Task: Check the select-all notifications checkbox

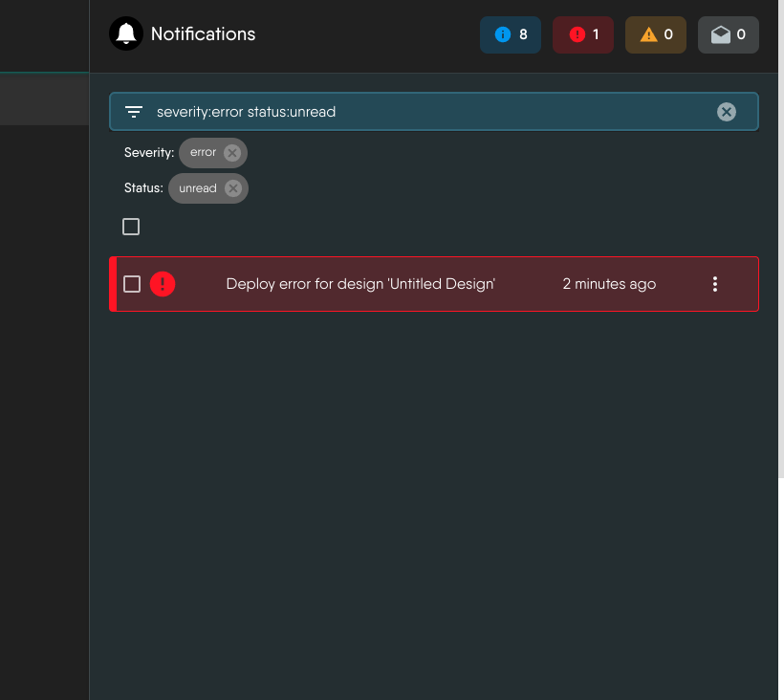Action: pyautogui.click(x=131, y=227)
